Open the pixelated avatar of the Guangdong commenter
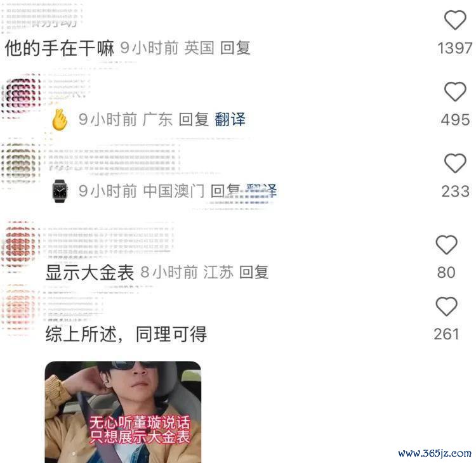The width and height of the screenshot is (476, 463). (x=21, y=94)
